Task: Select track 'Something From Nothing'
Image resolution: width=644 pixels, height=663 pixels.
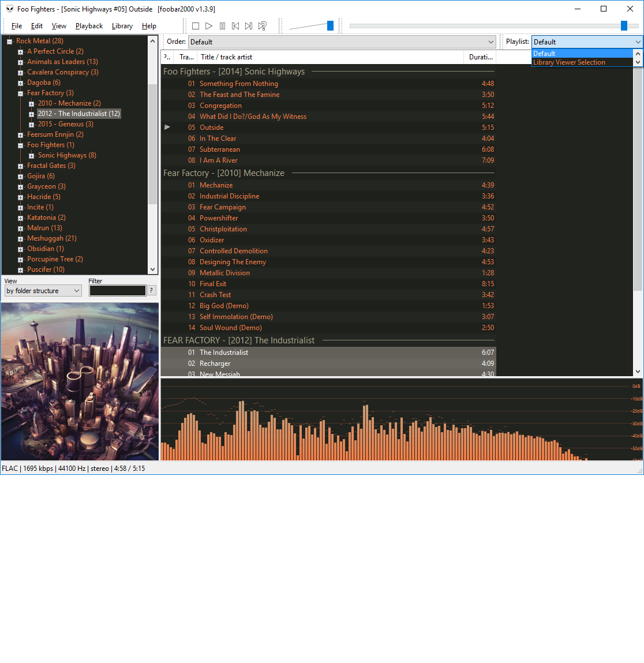Action: (x=328, y=84)
